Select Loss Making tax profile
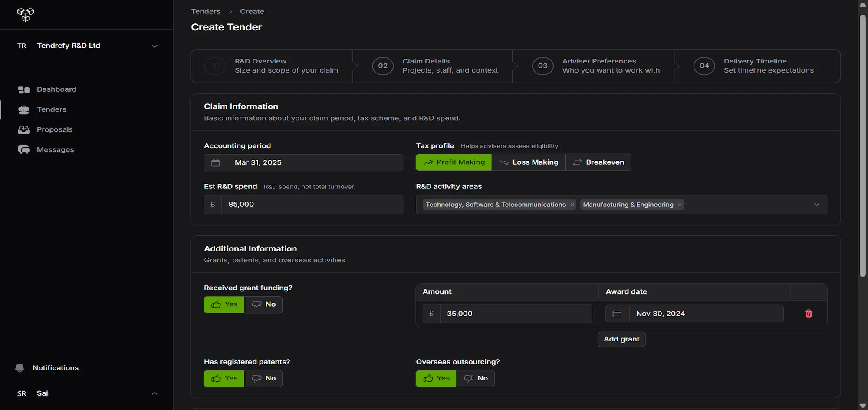 point(529,162)
